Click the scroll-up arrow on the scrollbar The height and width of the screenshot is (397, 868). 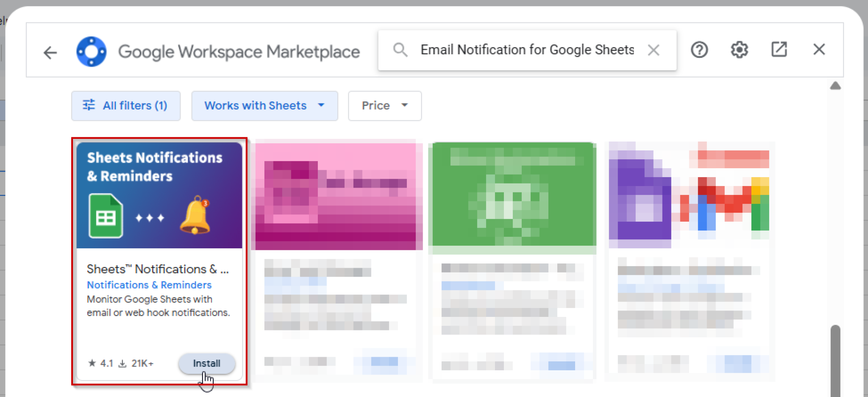(835, 86)
